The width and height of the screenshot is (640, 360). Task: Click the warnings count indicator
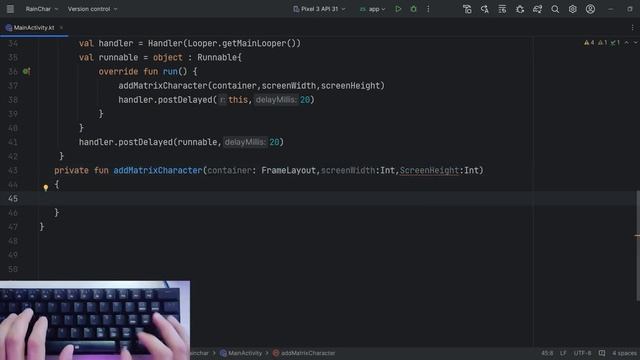point(589,42)
